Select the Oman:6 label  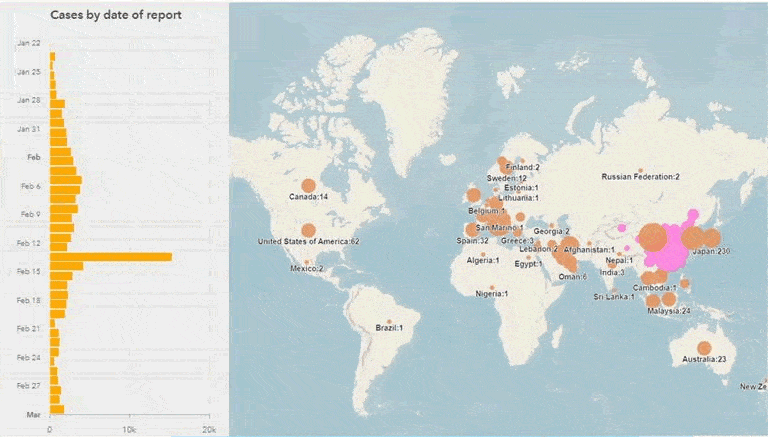click(573, 277)
